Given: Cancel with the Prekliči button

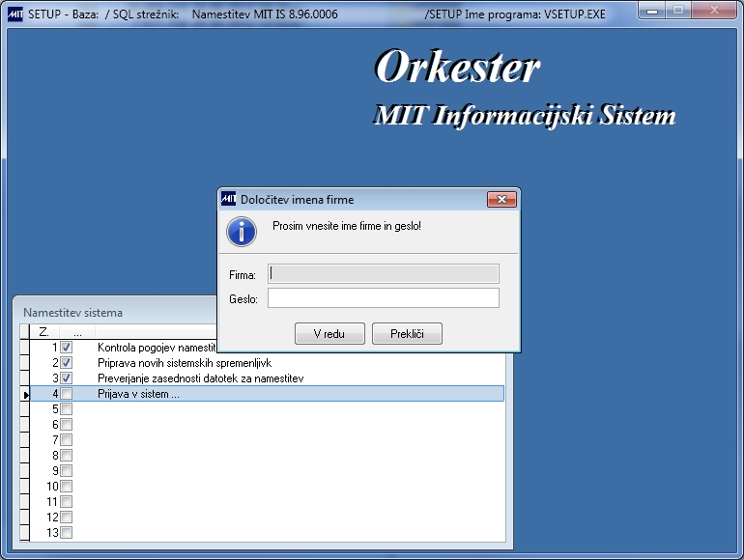Looking at the screenshot, I should click(407, 334).
